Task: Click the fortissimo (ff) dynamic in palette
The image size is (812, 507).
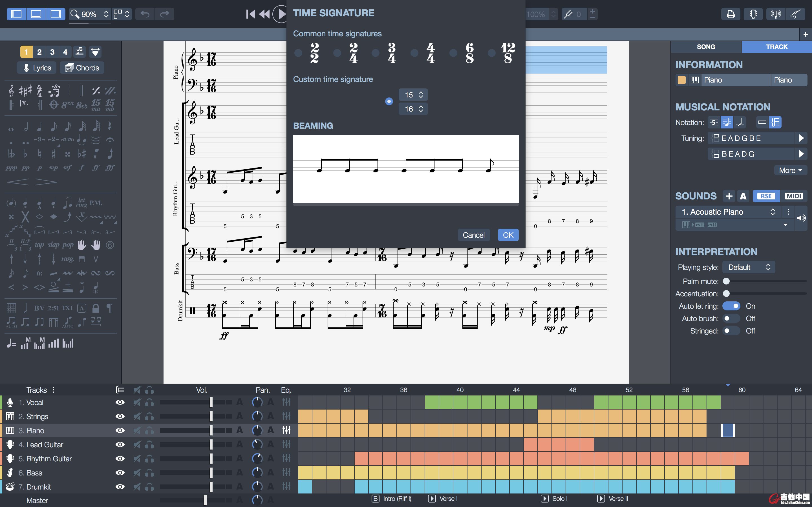Action: pos(96,168)
